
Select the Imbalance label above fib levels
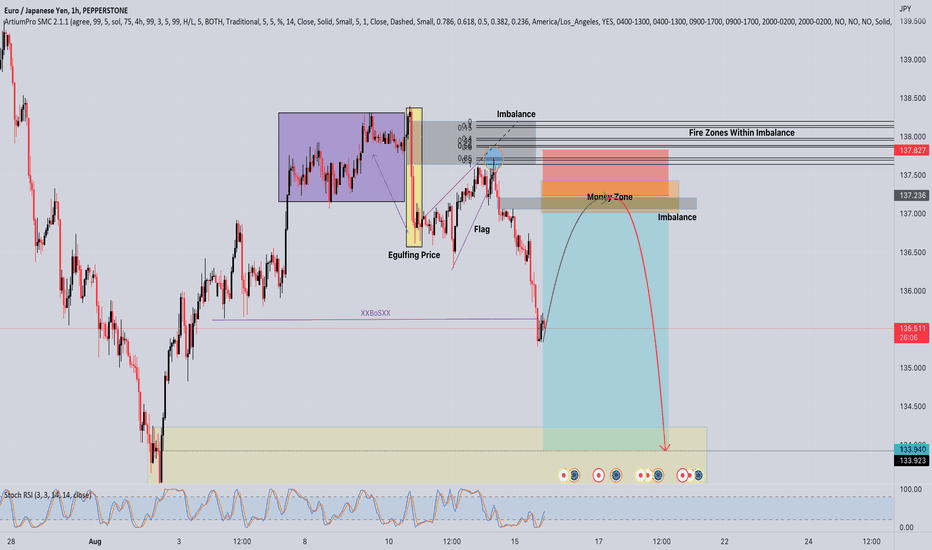[516, 114]
